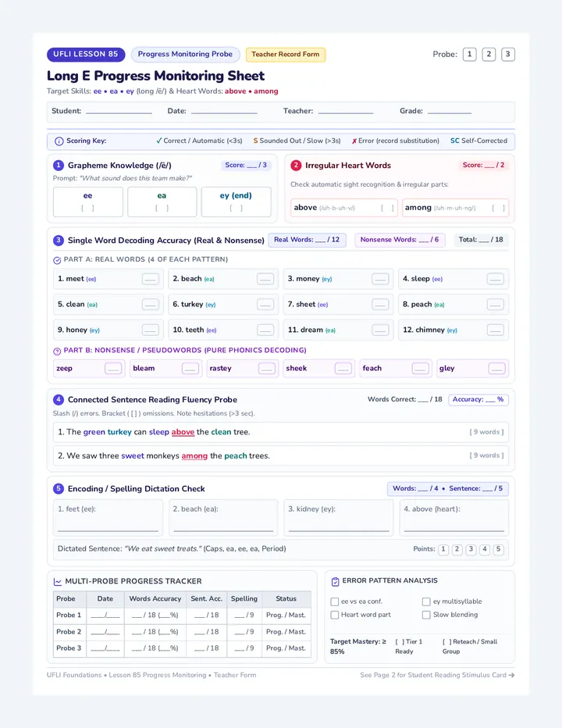Click the section 1 Grapheme Knowledge number badge
Image resolution: width=562 pixels, height=728 pixels.
[x=59, y=166]
